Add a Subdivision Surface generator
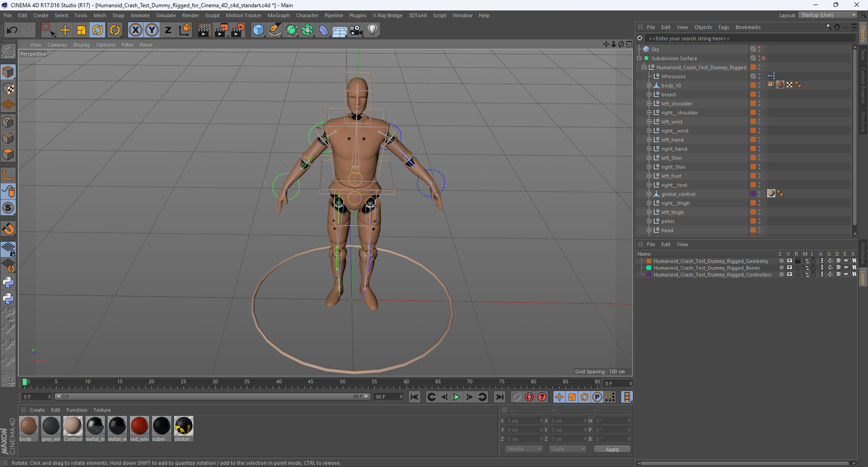868x467 pixels. [291, 30]
